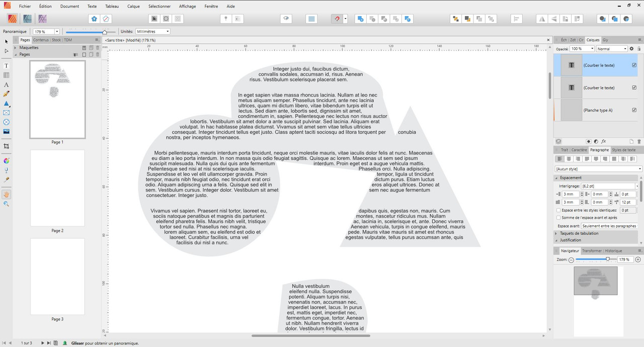Select the Node tool
This screenshot has width=644, height=347.
(x=7, y=51)
